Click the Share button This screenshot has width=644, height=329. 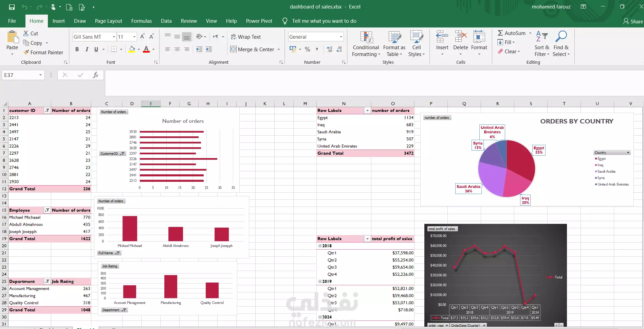[x=633, y=21]
